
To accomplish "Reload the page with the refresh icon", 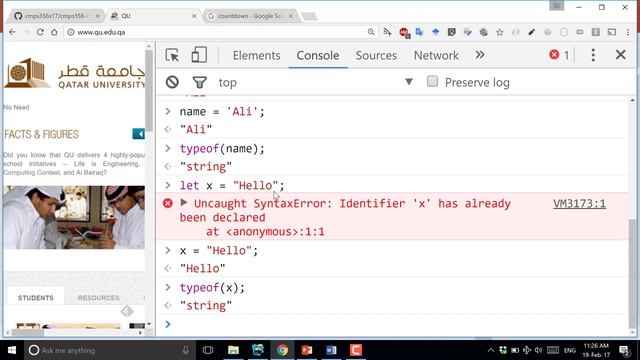I will tap(40, 32).
